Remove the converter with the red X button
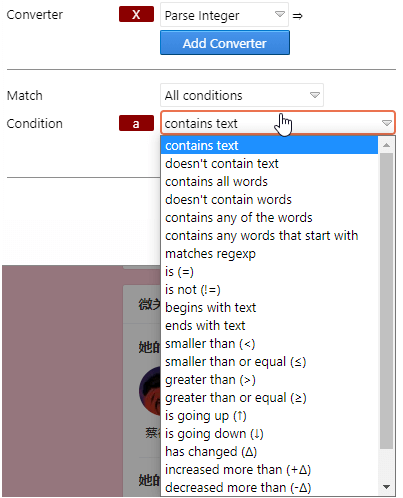403x498 pixels. [136, 14]
